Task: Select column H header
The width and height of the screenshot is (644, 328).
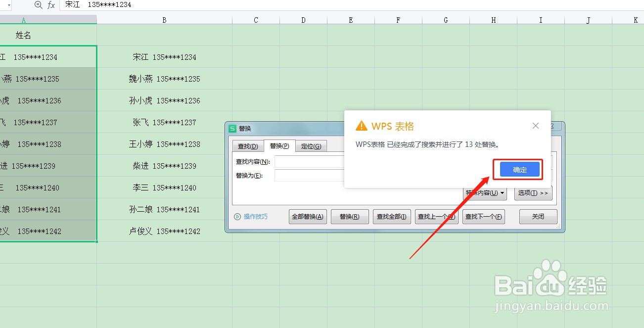Action: (x=493, y=20)
